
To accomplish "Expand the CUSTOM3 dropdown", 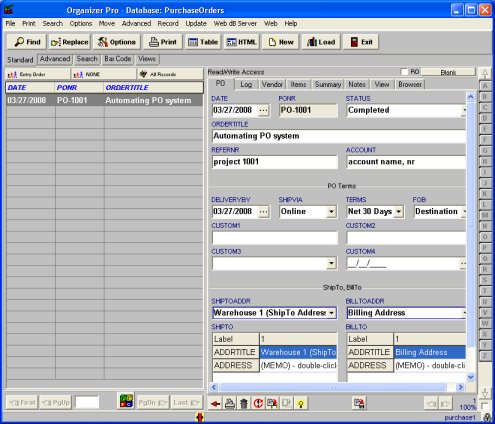I will (x=331, y=263).
